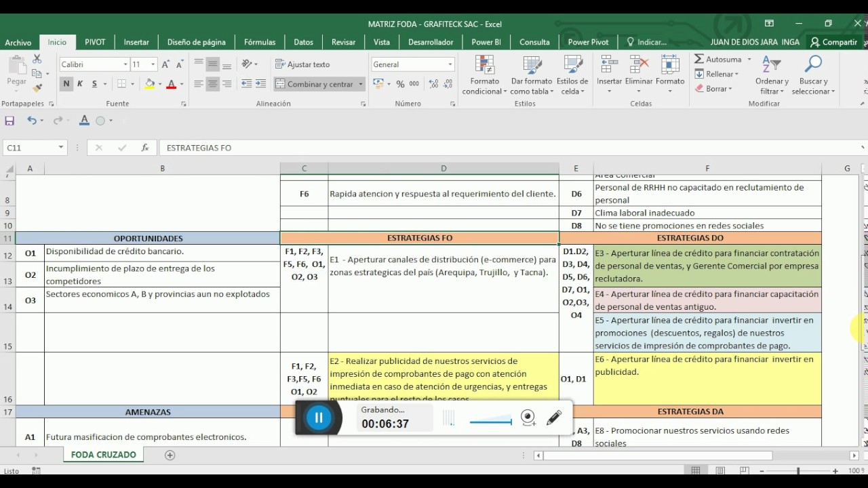The width and height of the screenshot is (868, 488).
Task: Click the Formato condicional icon
Action: 485,65
